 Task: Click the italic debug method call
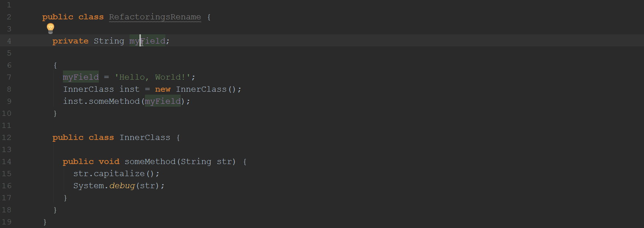tap(122, 186)
